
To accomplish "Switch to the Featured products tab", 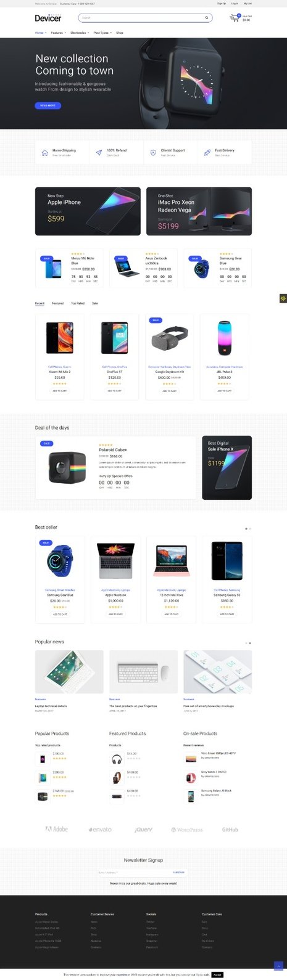I will pos(57,303).
